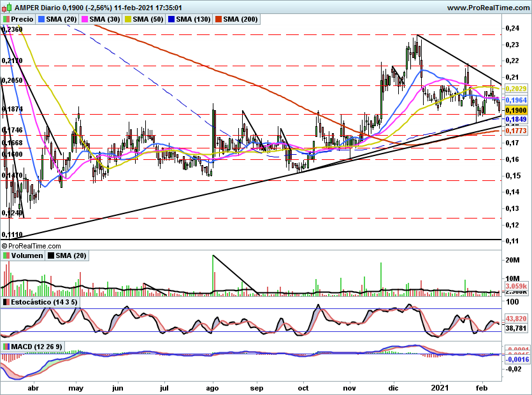Image resolution: width=532 pixels, height=395 pixels.
Task: Select the SMA (30) legend label
Action: 105,19
